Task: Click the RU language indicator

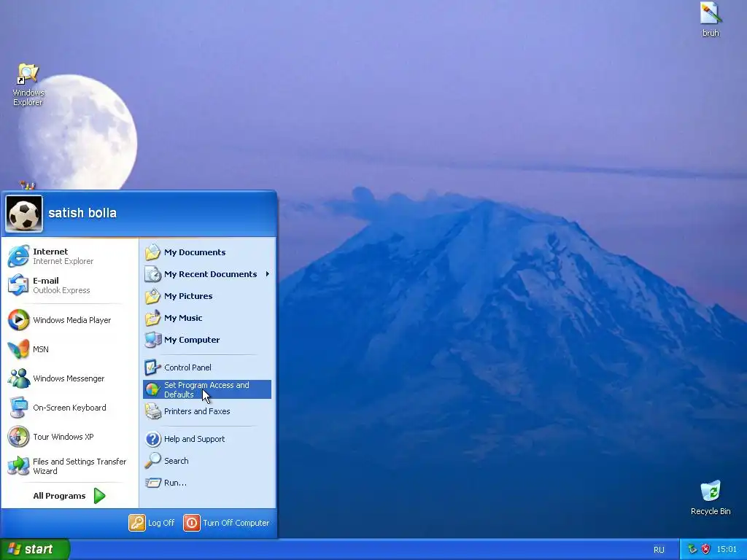Action: click(x=659, y=550)
